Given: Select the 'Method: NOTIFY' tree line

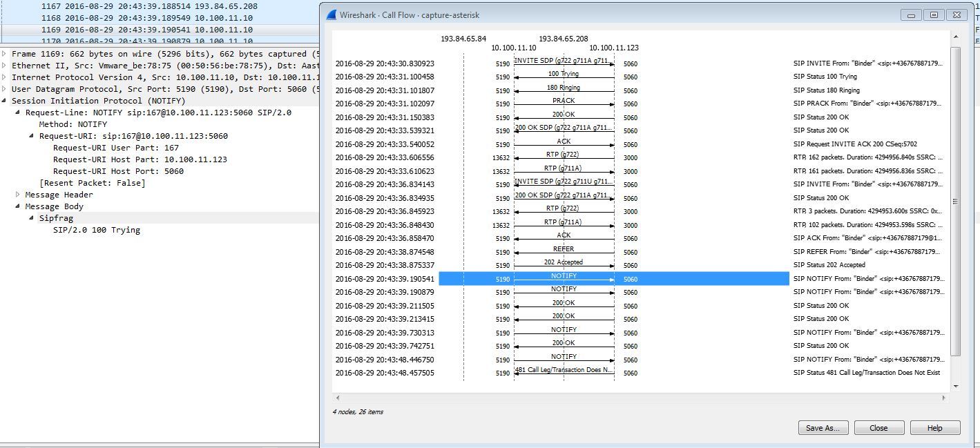Looking at the screenshot, I should click(x=73, y=124).
